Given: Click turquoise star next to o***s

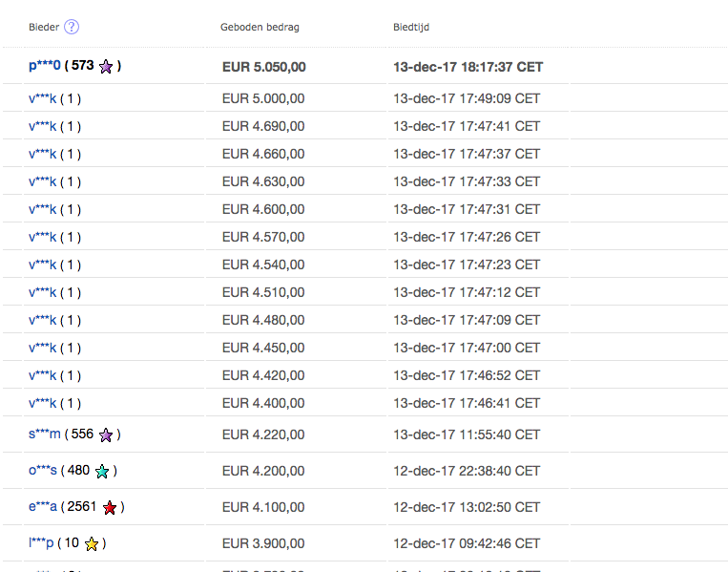Looking at the screenshot, I should point(102,471).
